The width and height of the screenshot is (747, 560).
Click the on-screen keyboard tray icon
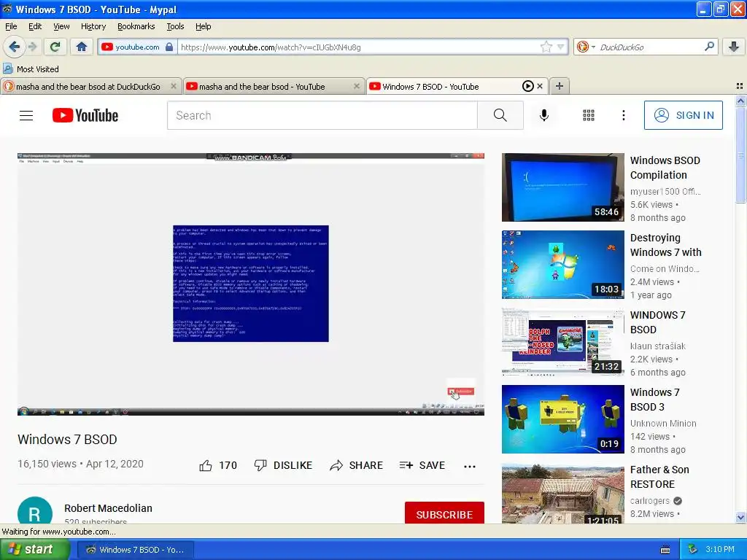665,550
